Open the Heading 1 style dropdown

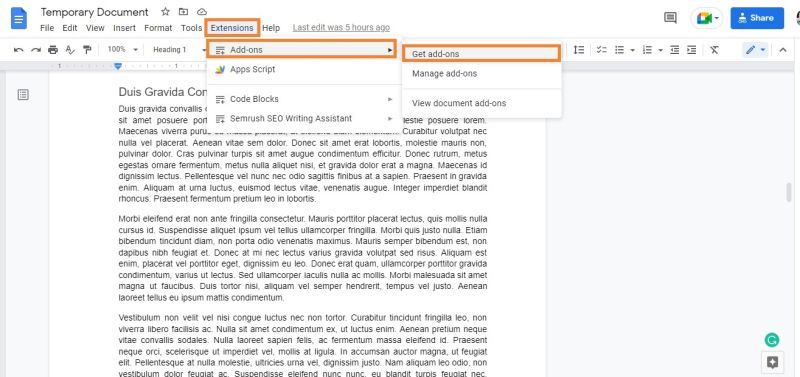[179, 49]
